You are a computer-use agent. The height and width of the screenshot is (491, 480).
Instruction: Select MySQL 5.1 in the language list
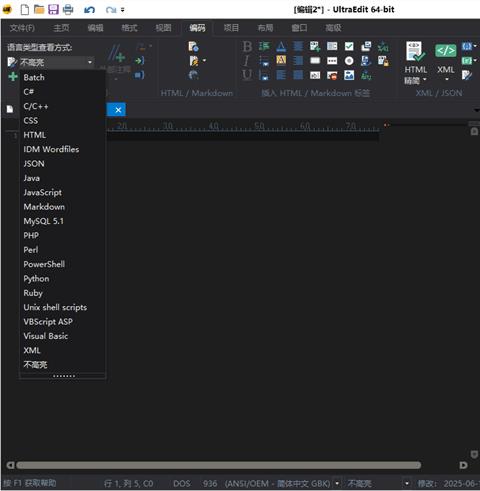pos(63,221)
